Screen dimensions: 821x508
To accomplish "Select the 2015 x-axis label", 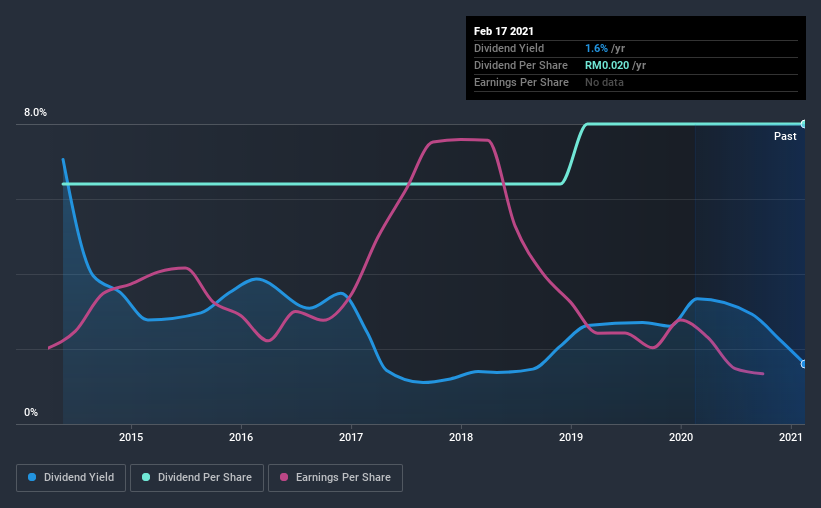I will click(x=131, y=437).
